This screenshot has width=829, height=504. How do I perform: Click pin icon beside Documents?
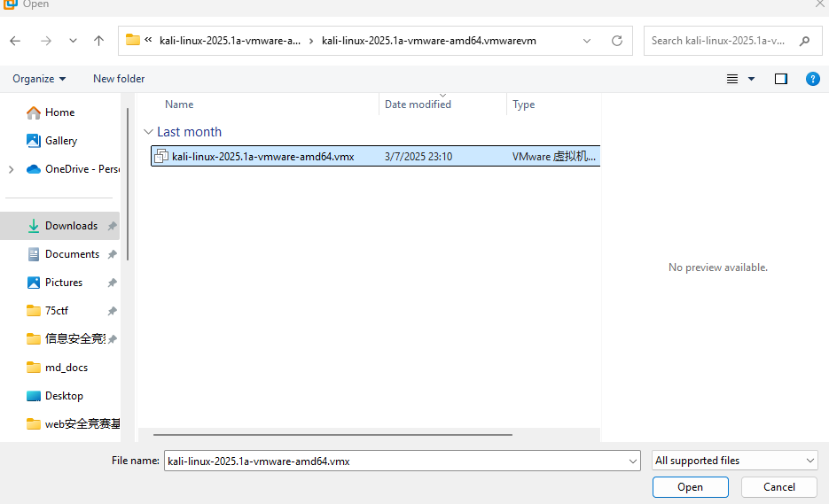[x=112, y=254]
